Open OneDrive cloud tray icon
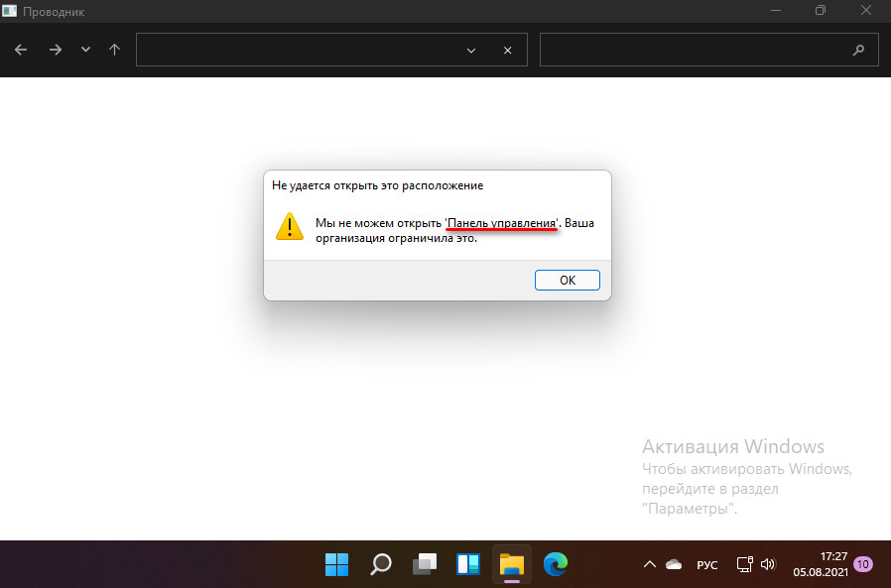 click(674, 565)
